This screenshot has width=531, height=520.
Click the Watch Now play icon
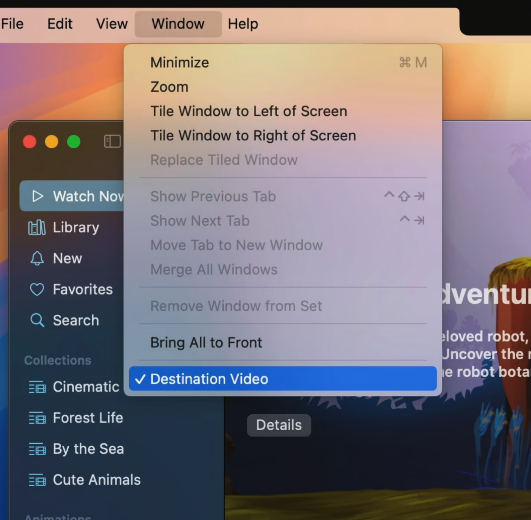pos(37,196)
